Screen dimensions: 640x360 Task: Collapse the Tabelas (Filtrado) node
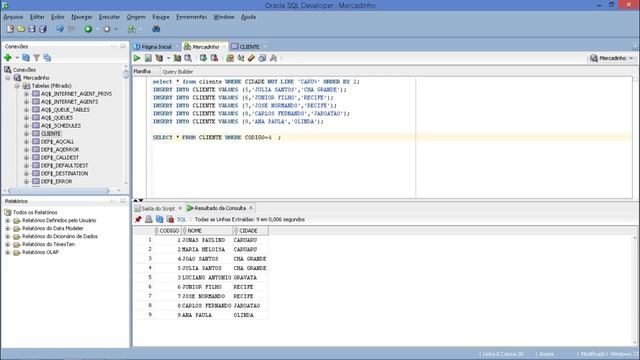pyautogui.click(x=17, y=86)
